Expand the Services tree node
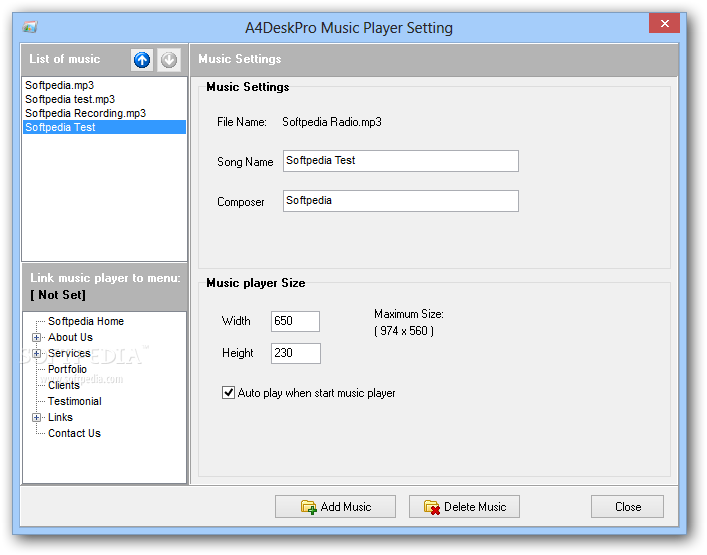This screenshot has width=707, height=555. point(37,353)
